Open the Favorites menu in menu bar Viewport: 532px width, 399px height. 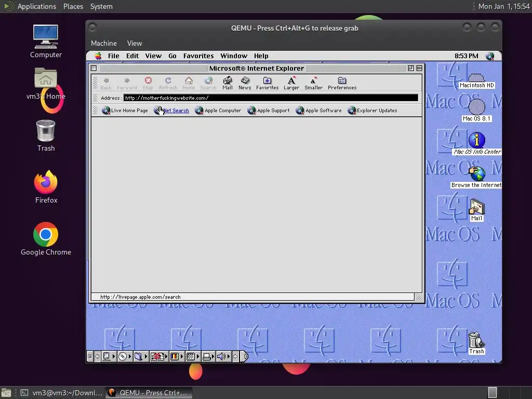pyautogui.click(x=198, y=56)
